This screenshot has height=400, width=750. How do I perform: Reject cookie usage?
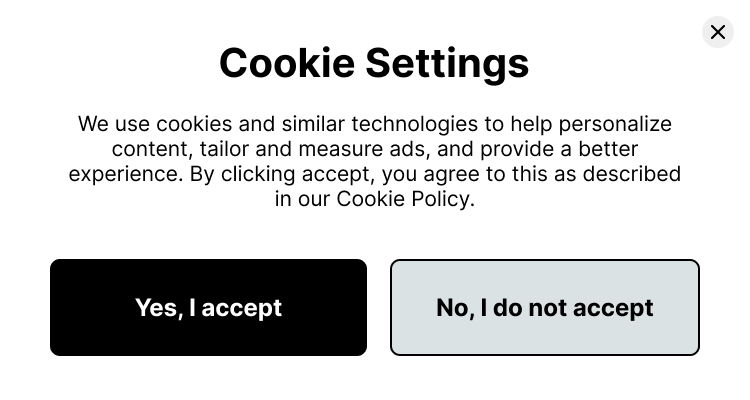click(544, 308)
